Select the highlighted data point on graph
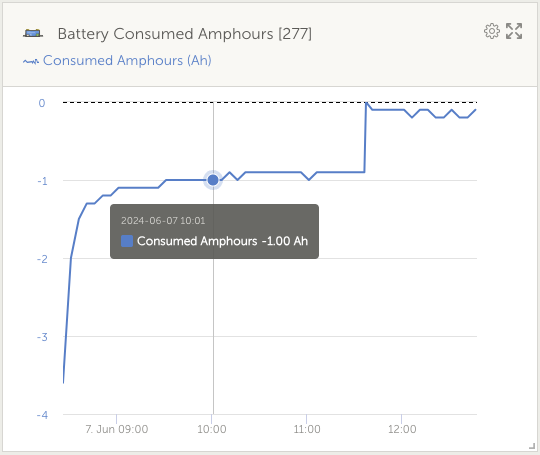This screenshot has width=540, height=455. (213, 180)
